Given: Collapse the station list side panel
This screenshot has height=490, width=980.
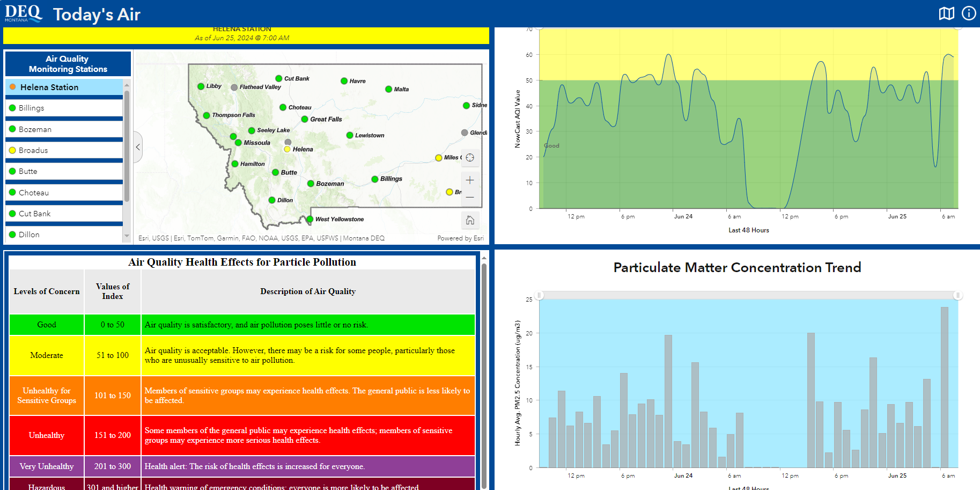Looking at the screenshot, I should (138, 147).
